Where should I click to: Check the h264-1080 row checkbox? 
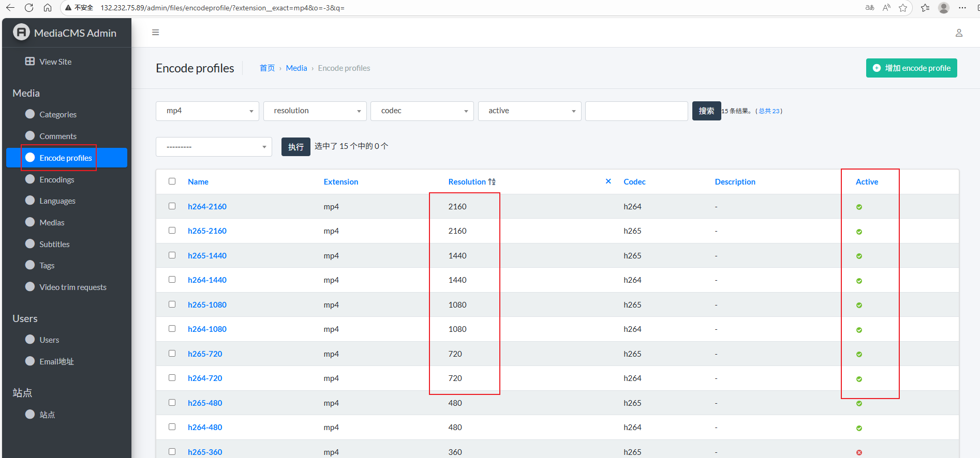pos(172,328)
